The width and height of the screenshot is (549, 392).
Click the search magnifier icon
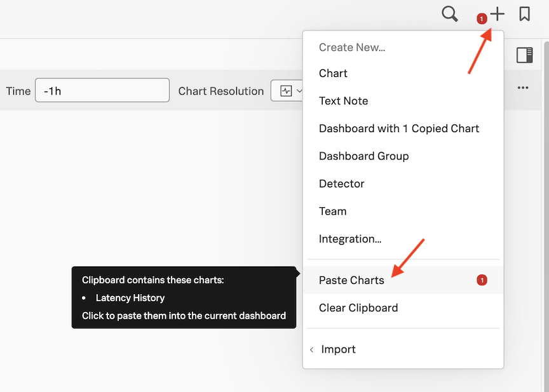[449, 14]
